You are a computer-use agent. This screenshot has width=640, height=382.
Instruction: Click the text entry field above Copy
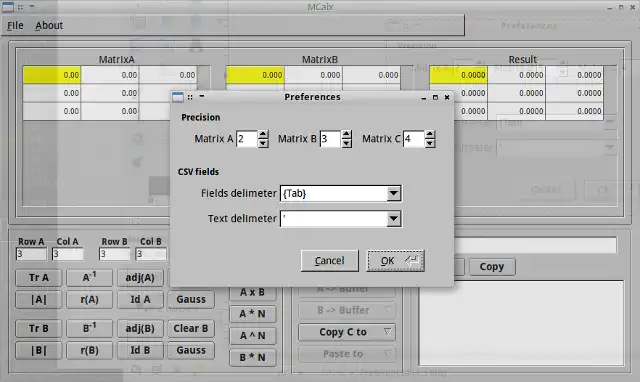535,245
